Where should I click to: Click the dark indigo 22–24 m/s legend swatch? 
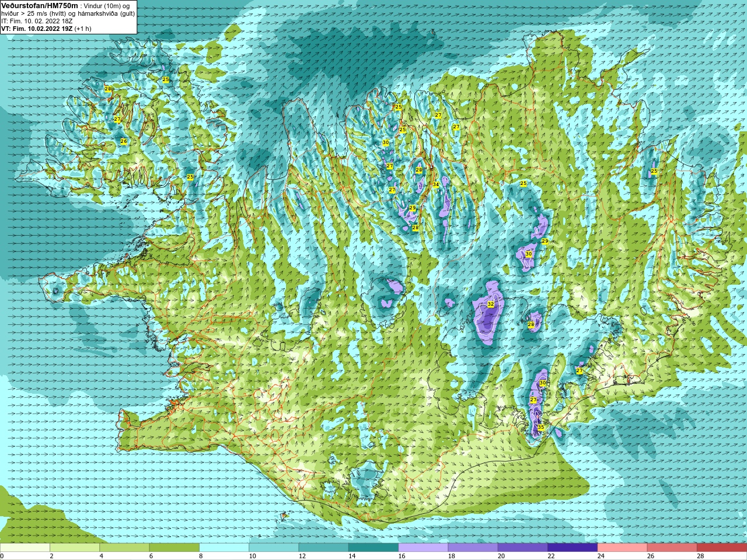coord(573,548)
